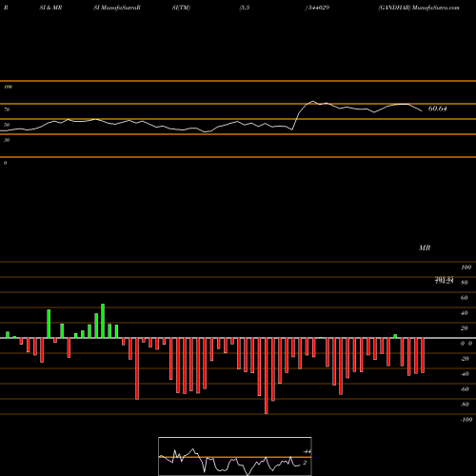Viewport: 476px width, 476px height.
Task: Click the overlapping 793.28 value near the MR axis
Action: coord(444,281)
